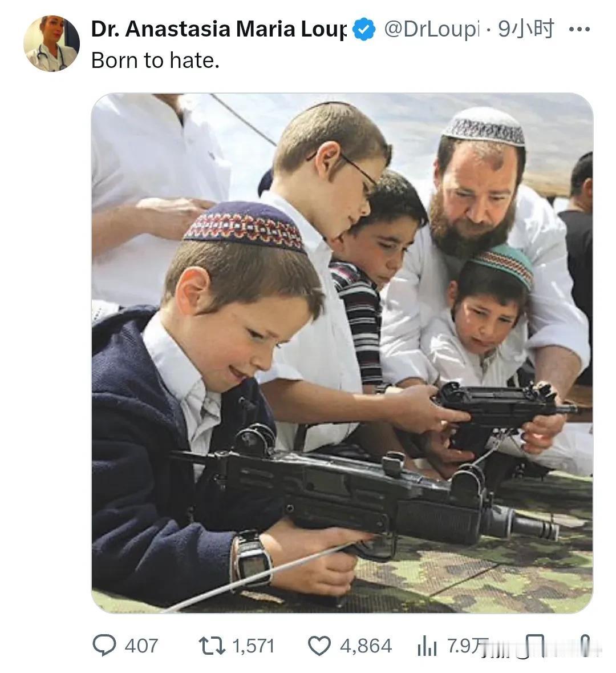The height and width of the screenshot is (673, 616).
Task: Click the 407 replies count
Action: [141, 646]
